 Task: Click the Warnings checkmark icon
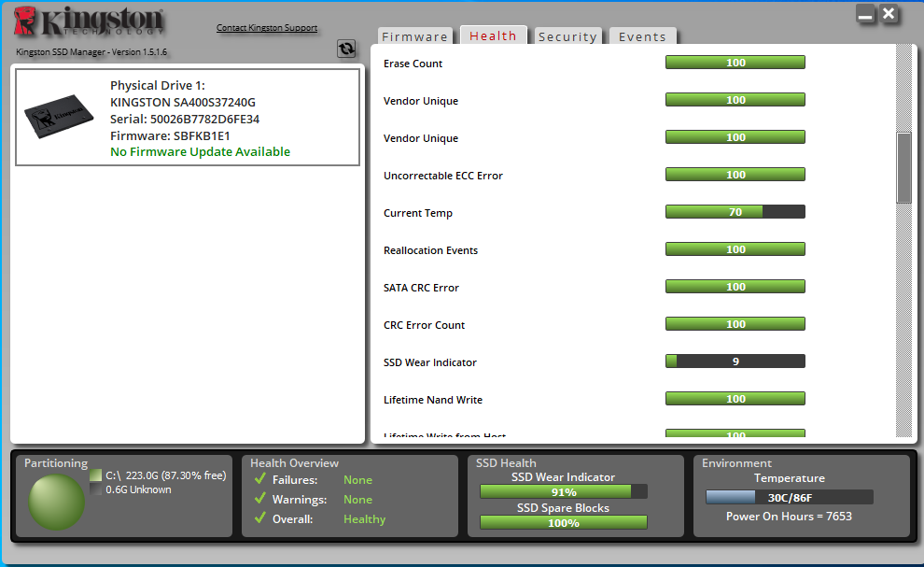click(x=259, y=499)
